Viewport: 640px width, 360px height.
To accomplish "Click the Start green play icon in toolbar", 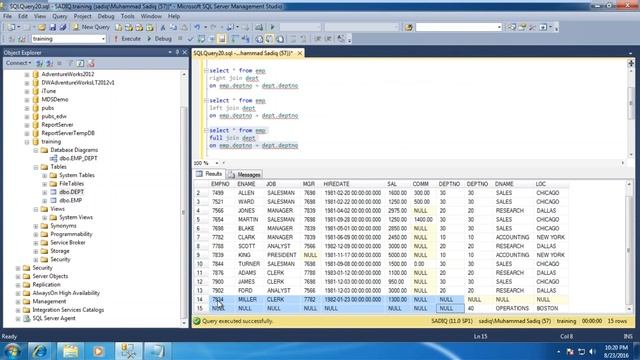I will pos(272,27).
